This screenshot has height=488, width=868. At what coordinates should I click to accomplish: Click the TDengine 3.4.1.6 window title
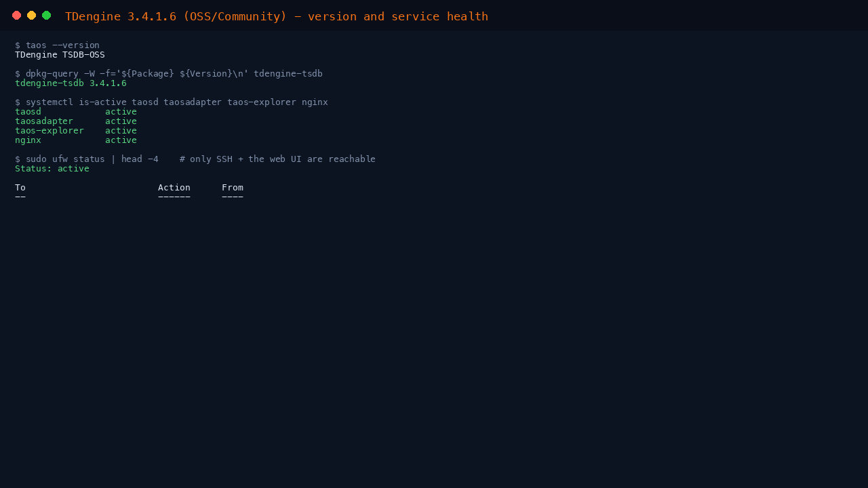point(277,16)
